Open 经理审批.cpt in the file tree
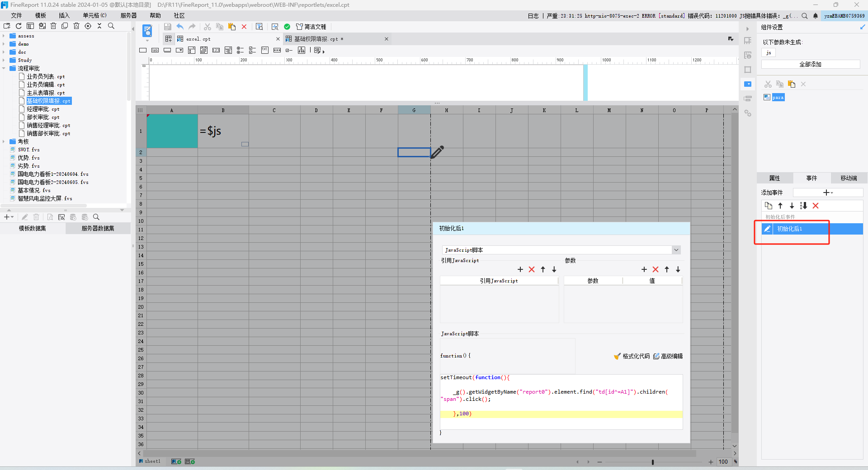Screen dimensions: 868x470 [x=43, y=109]
